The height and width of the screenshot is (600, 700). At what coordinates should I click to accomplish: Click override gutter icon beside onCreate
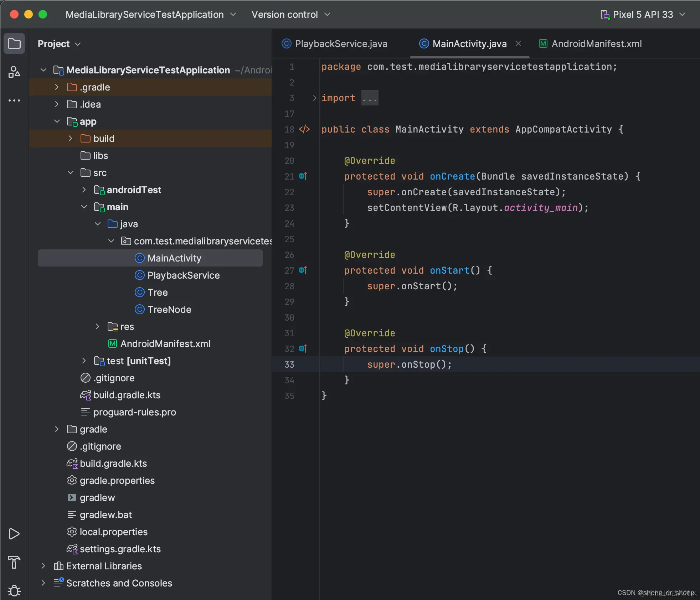click(x=303, y=176)
